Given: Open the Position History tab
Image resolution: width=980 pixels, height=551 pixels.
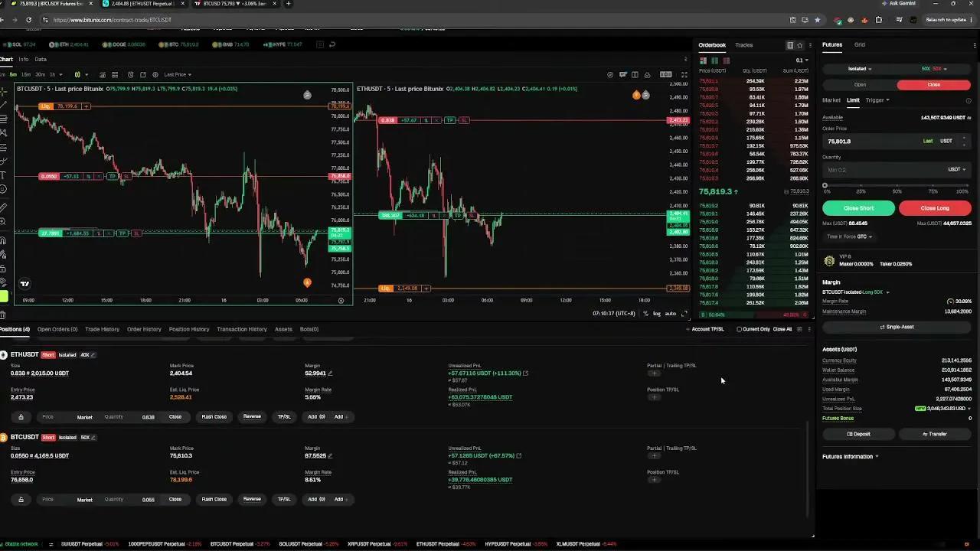Looking at the screenshot, I should point(189,330).
